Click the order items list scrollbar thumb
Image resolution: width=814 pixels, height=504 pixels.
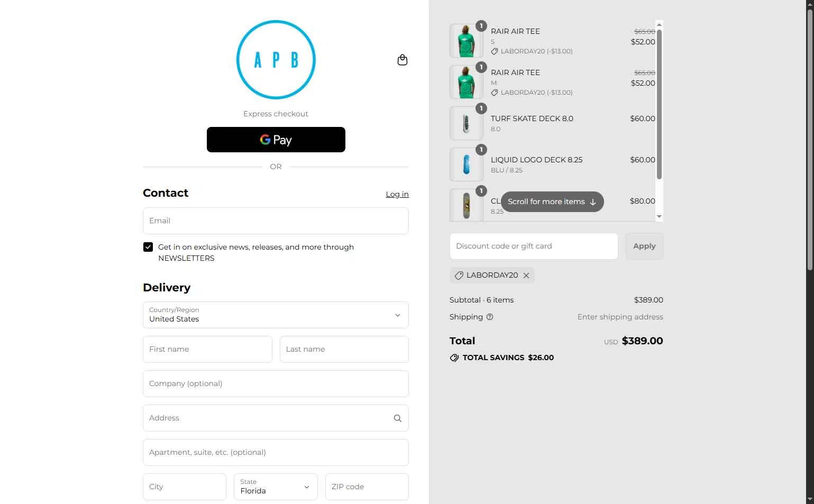tap(659, 104)
